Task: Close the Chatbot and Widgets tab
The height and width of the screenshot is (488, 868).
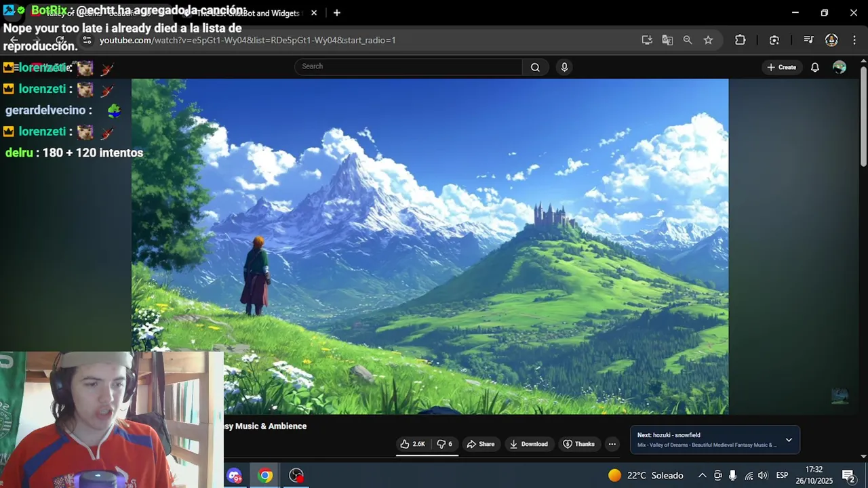Action: pyautogui.click(x=314, y=13)
